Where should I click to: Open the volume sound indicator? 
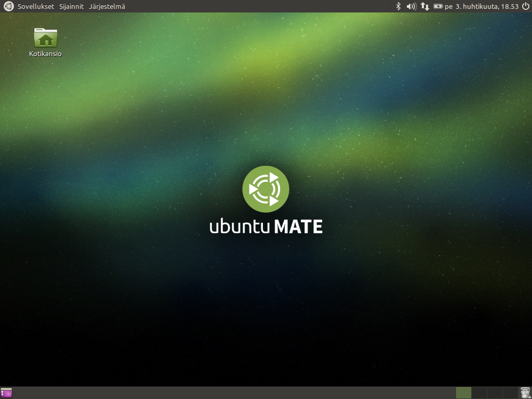pos(411,6)
